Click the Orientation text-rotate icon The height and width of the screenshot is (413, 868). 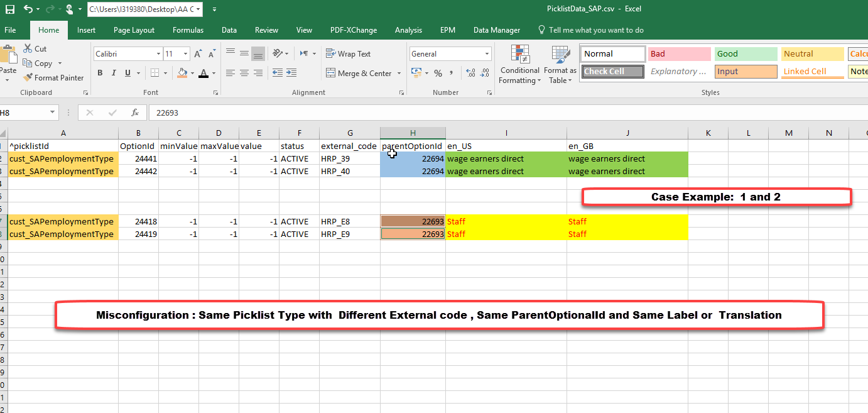[x=279, y=53]
